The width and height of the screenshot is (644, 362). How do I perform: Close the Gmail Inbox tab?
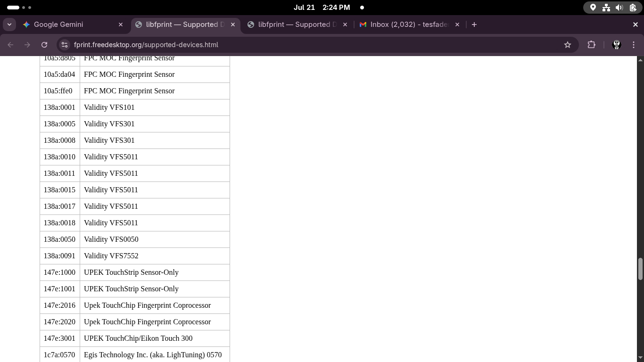click(x=457, y=25)
